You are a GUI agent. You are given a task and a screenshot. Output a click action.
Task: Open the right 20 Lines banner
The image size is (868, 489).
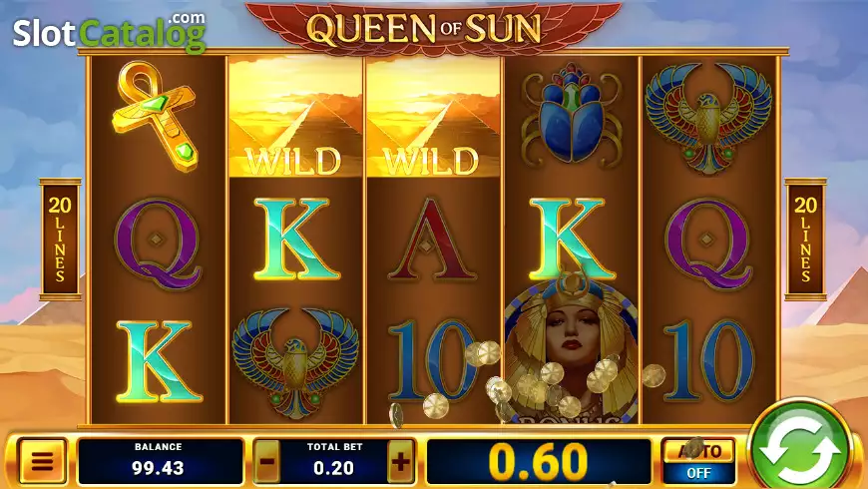[x=805, y=240]
